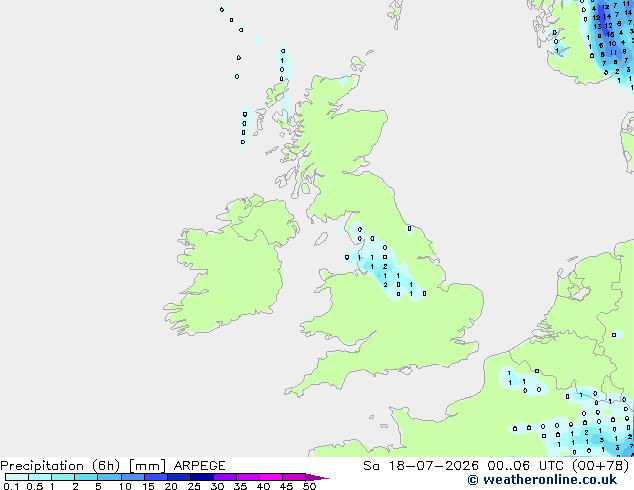The height and width of the screenshot is (490, 634).
Task: Click the legend value label '20'
Action: (x=171, y=486)
